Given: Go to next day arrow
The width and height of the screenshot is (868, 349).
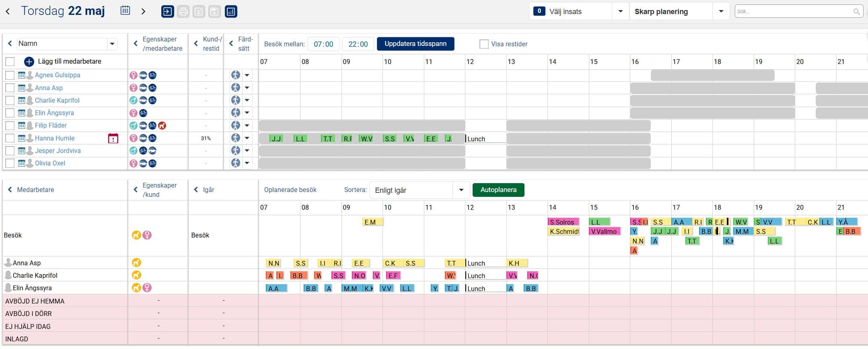Looking at the screenshot, I should (143, 11).
